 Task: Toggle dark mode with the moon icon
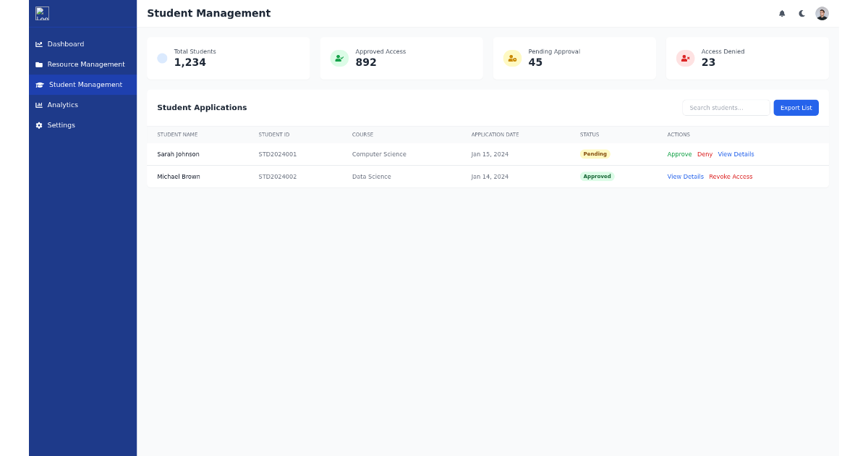[x=802, y=13]
